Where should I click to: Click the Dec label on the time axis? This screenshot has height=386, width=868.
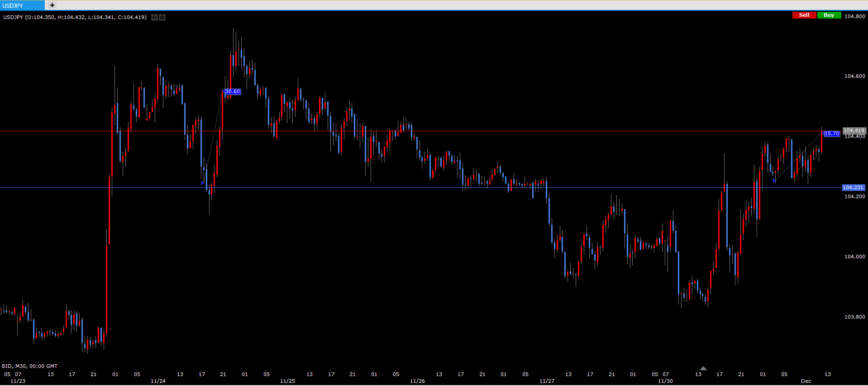tap(806, 381)
